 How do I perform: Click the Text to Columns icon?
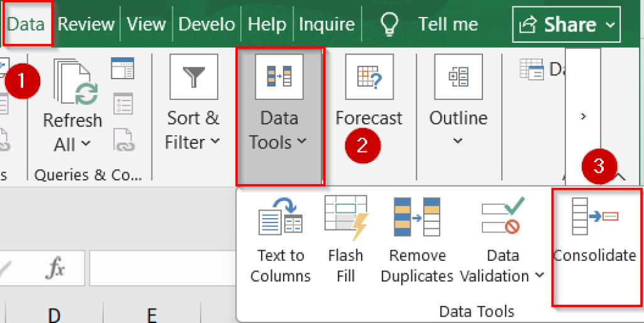[280, 216]
